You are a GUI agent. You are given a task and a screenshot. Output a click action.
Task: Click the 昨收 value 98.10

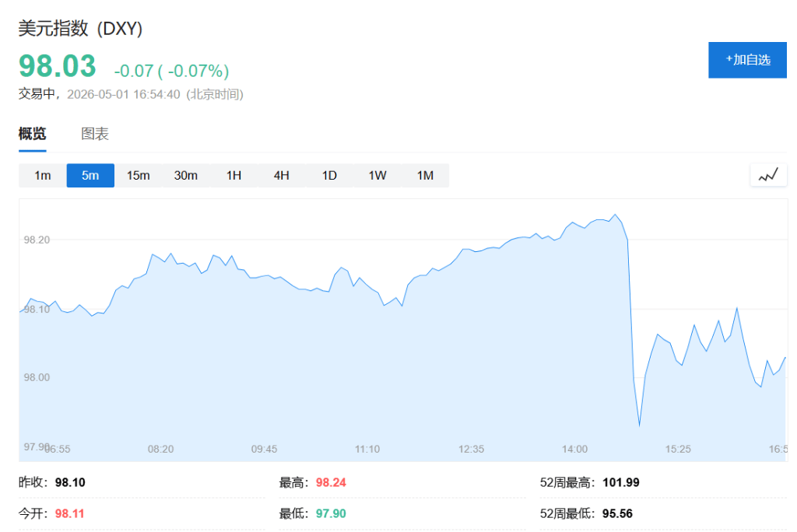coord(70,482)
